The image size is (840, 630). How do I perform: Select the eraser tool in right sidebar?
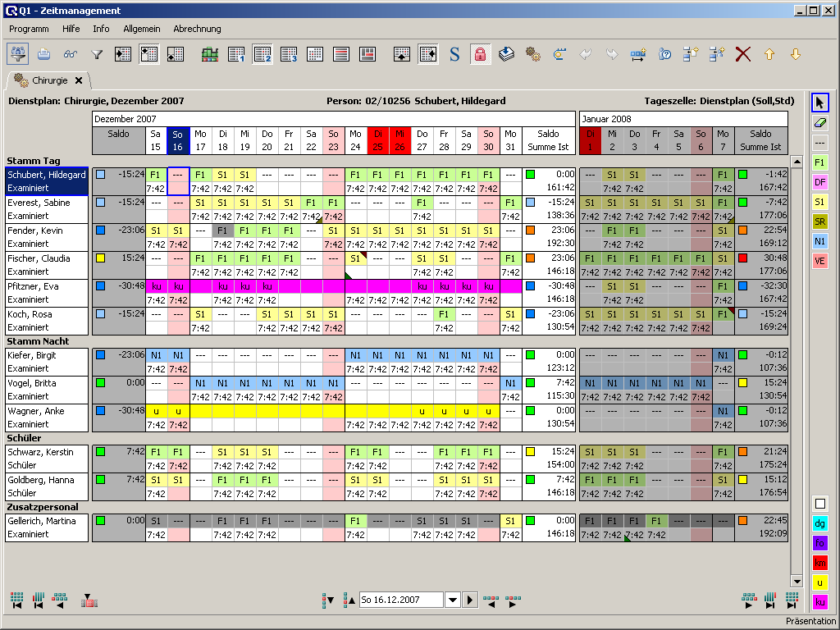tap(819, 121)
